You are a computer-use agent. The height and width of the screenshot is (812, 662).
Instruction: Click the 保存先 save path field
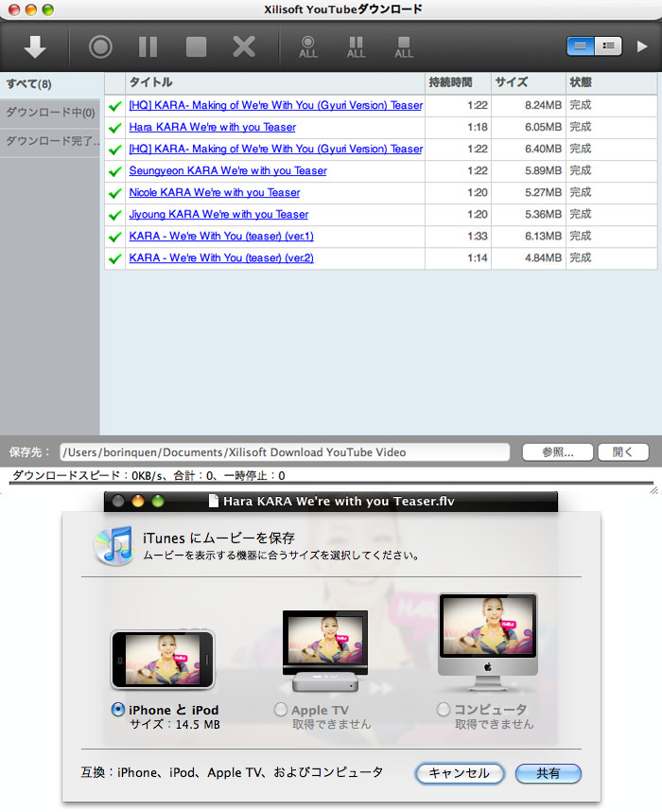pyautogui.click(x=285, y=452)
